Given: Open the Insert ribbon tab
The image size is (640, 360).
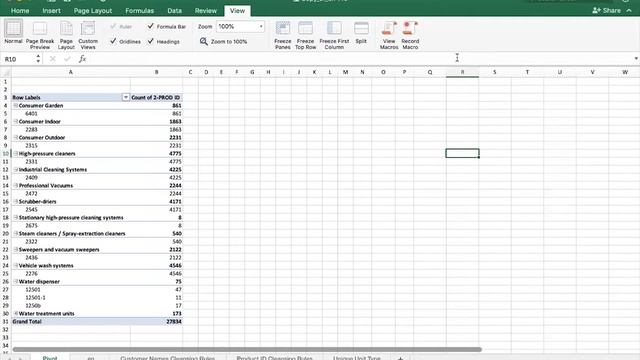Looking at the screenshot, I should point(51,11).
